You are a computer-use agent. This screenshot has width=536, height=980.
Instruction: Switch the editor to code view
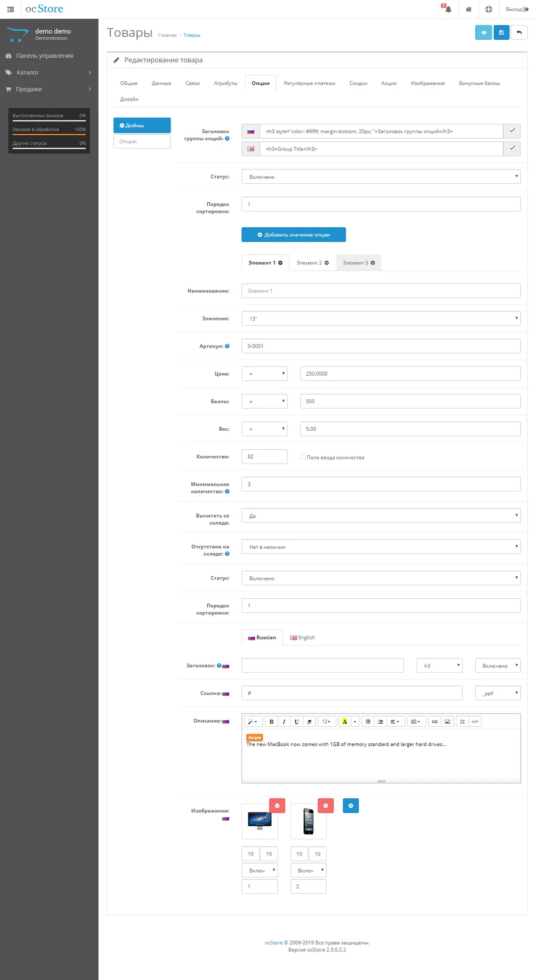tap(475, 721)
